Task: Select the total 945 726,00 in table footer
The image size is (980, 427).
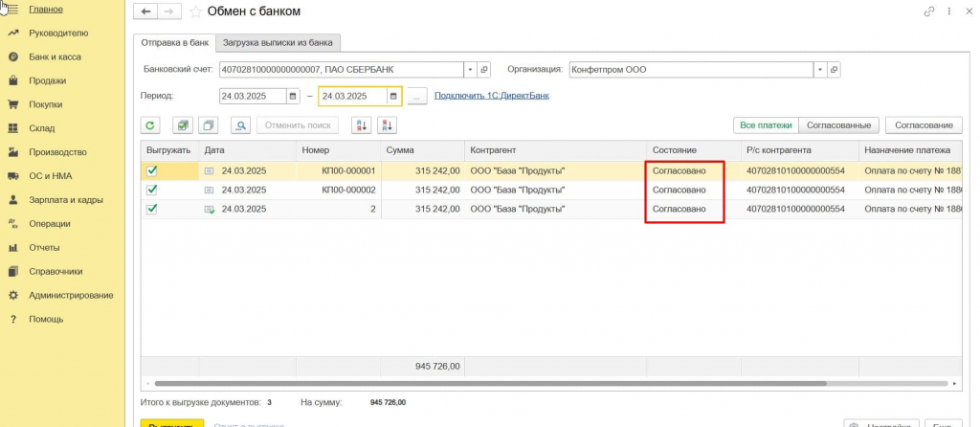Action: [x=422, y=367]
